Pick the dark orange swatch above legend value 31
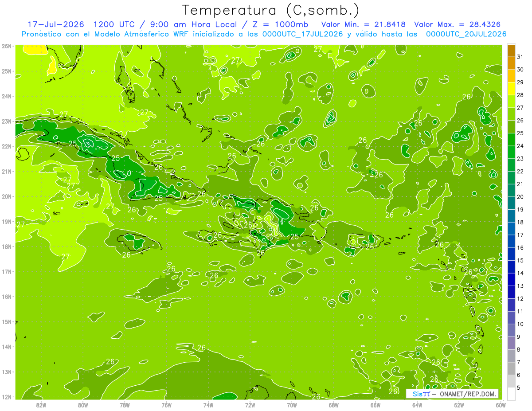This screenshot has height=411, width=532. point(511,51)
